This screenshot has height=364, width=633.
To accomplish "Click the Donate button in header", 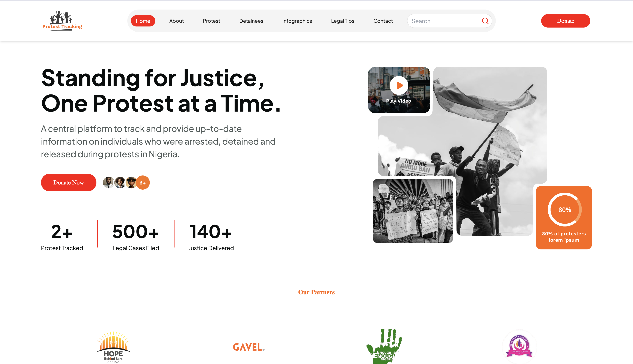I will click(x=566, y=21).
